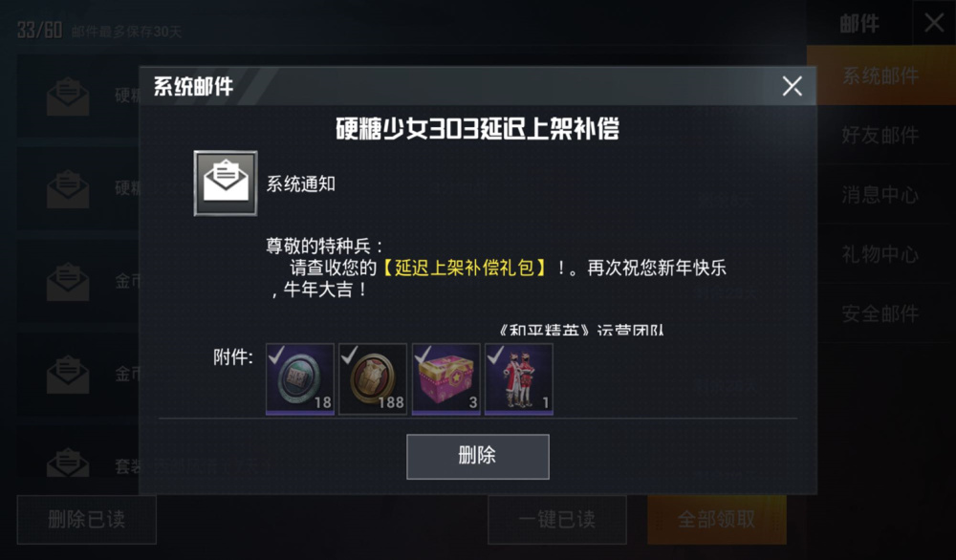
Task: Open the third mail envelope in list
Action: (x=68, y=282)
